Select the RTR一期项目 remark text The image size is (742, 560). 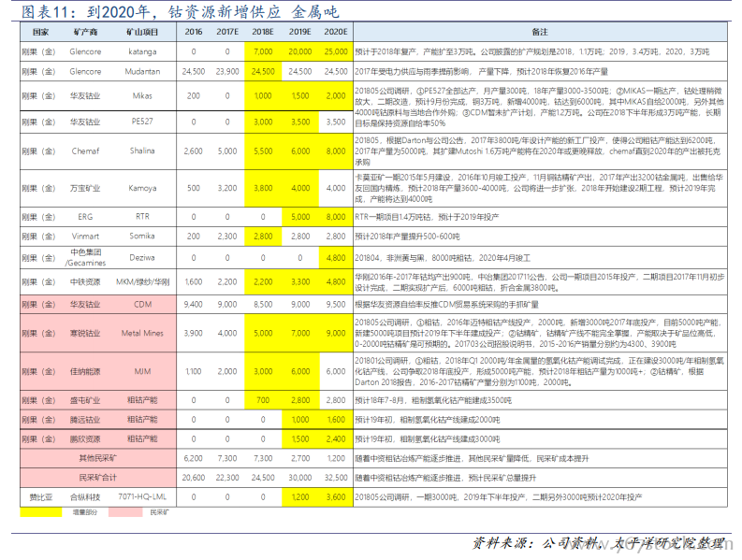pos(427,217)
